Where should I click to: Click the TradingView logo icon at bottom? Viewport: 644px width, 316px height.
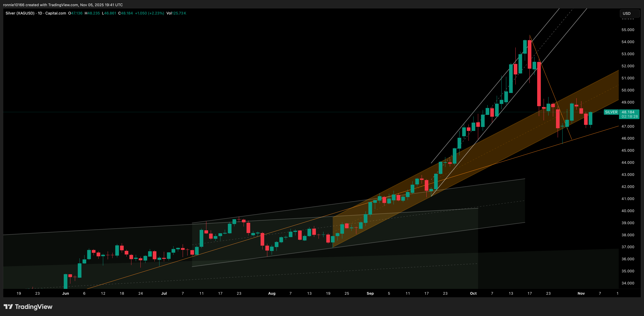(x=8, y=306)
